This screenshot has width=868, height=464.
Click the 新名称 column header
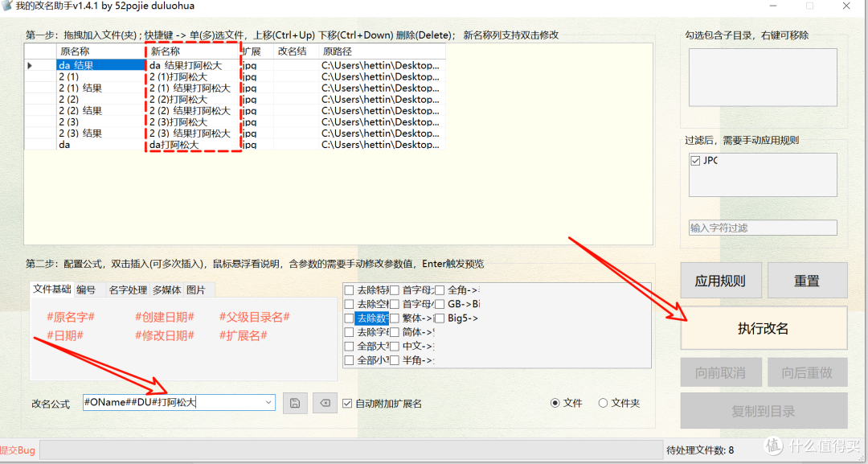pyautogui.click(x=193, y=51)
